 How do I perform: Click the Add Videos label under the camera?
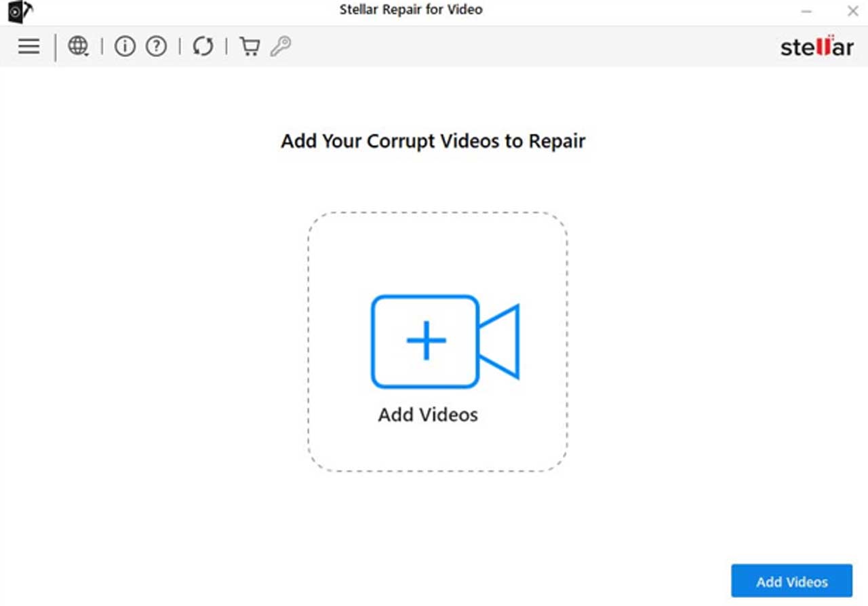coord(428,415)
